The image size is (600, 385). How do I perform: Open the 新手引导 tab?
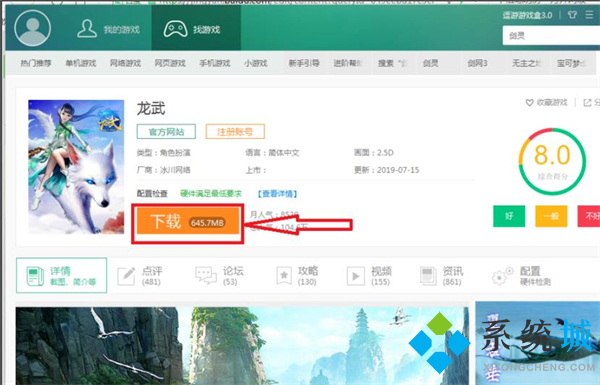(x=304, y=64)
